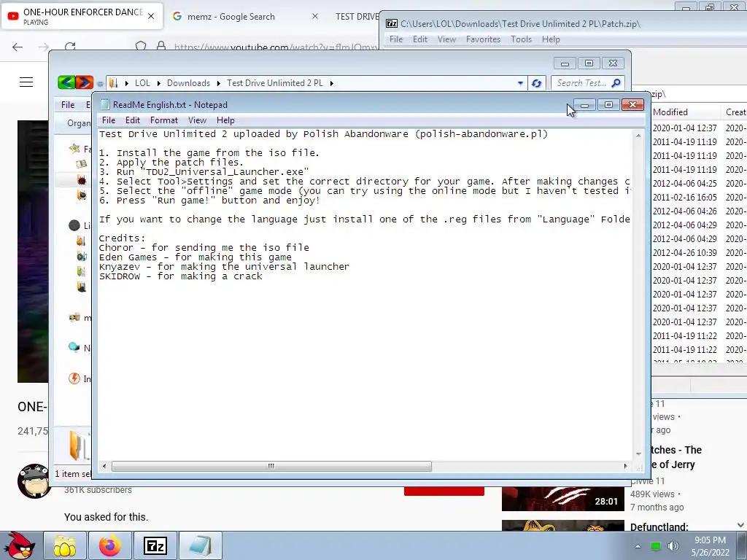Click the 7-Zip title bar logo icon
Image resolution: width=747 pixels, height=560 pixels.
(392, 23)
